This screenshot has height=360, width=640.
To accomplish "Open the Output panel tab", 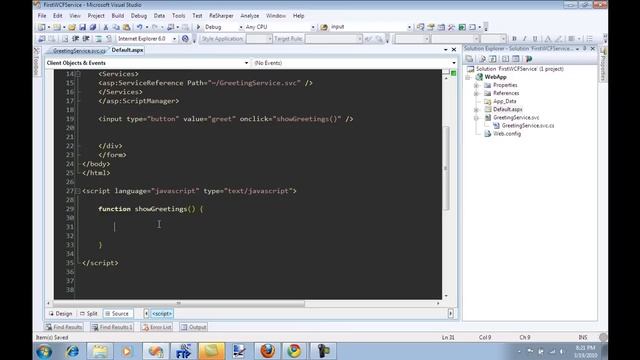I will (193, 327).
